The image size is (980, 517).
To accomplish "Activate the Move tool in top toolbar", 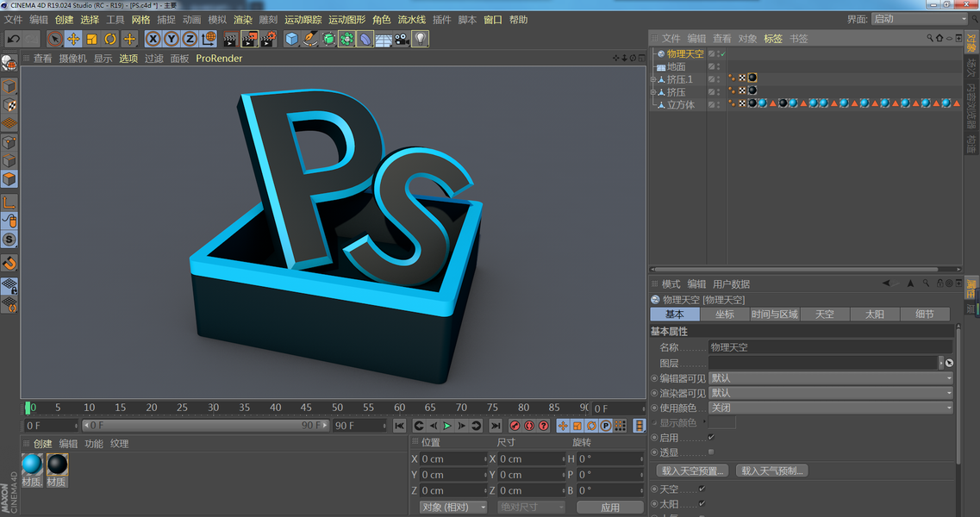I will [73, 39].
